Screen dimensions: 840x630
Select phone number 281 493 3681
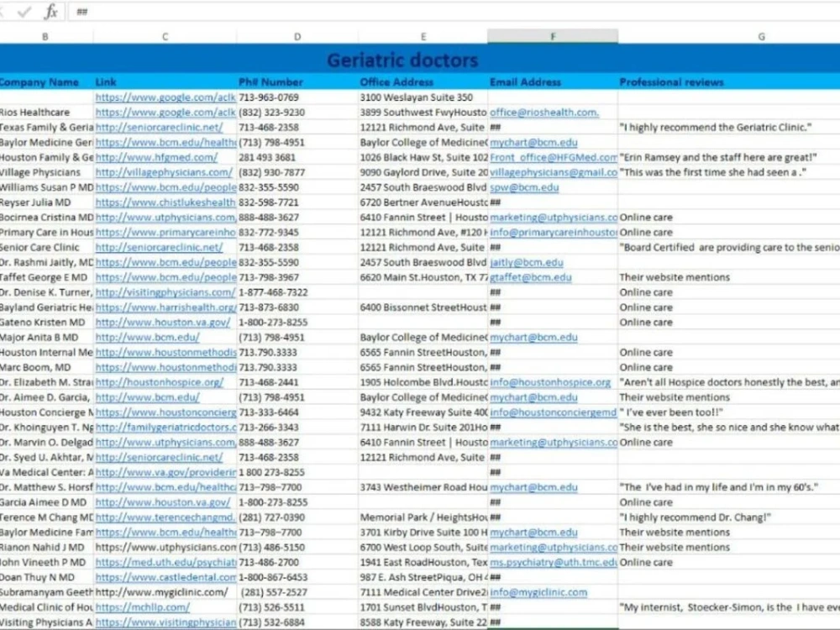tap(267, 158)
